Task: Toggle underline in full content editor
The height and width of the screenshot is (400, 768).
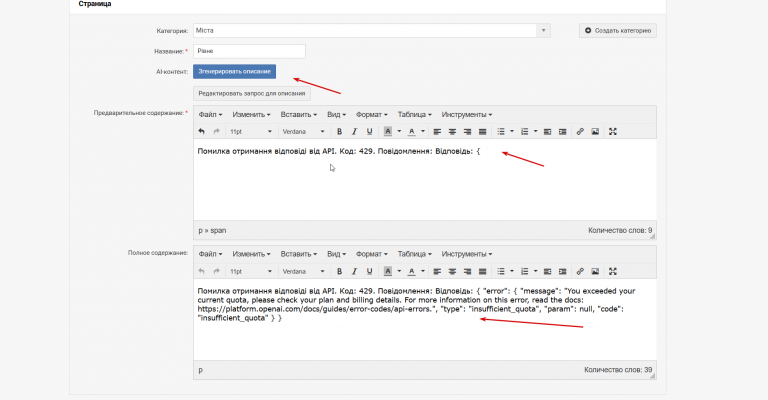Action: point(370,271)
